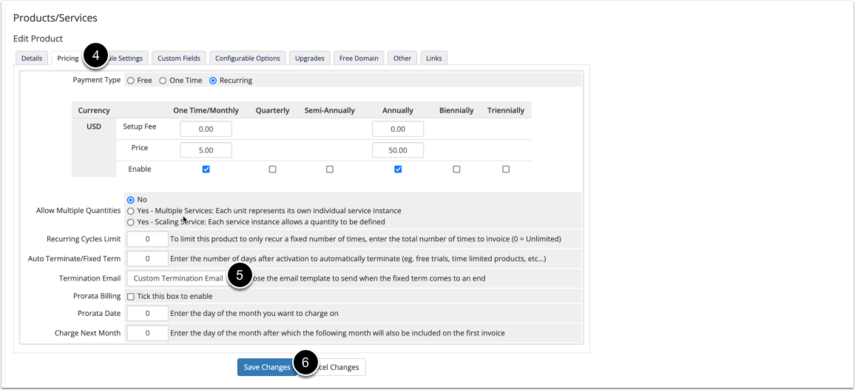Select Yes - Scaling Service quantity option
The image size is (855, 390).
pyautogui.click(x=130, y=222)
